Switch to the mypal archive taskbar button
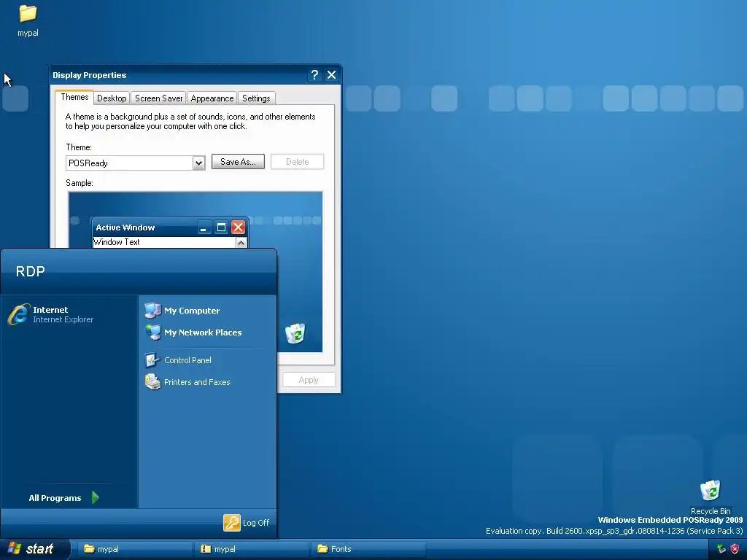The image size is (747, 560). coord(251,549)
